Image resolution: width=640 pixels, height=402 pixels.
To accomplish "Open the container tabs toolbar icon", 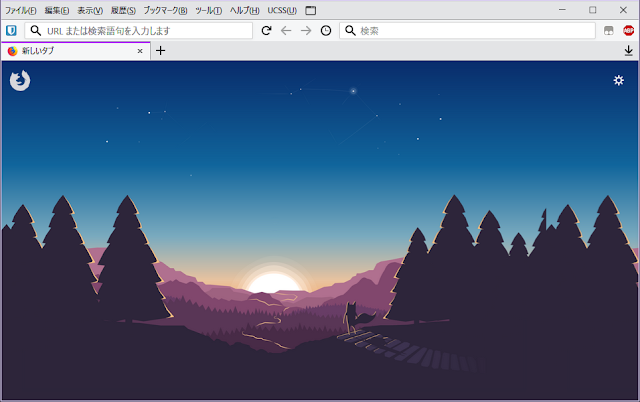I will pyautogui.click(x=609, y=31).
